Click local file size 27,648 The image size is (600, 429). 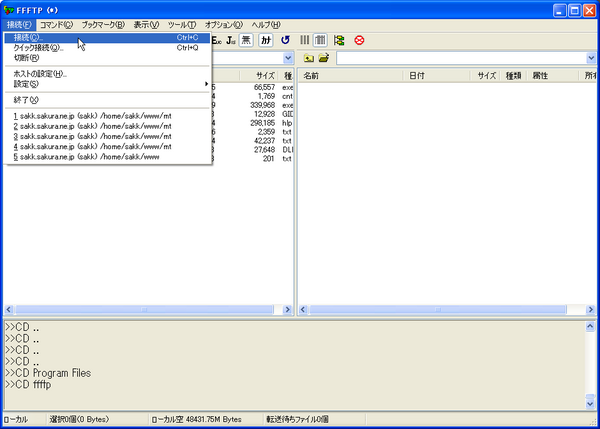pyautogui.click(x=264, y=150)
